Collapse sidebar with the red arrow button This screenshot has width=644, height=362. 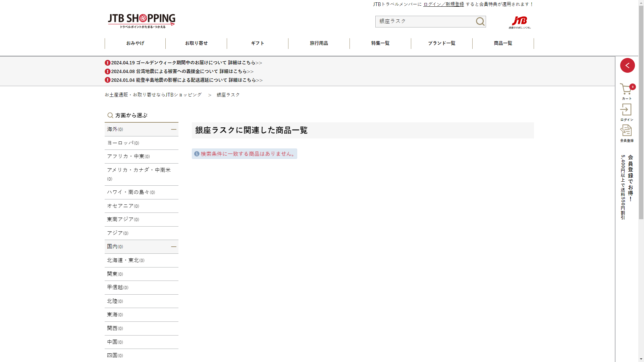point(627,65)
